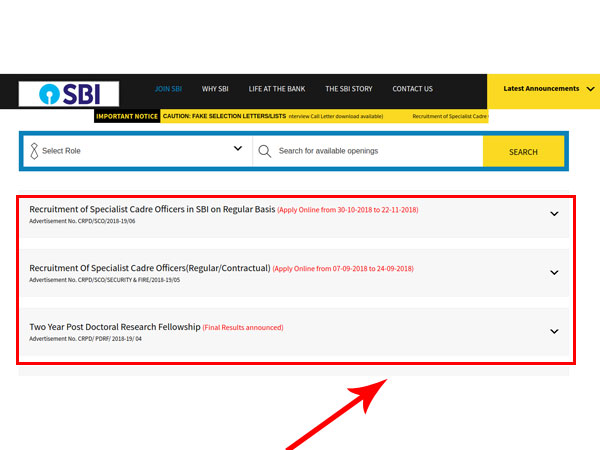
Task: Click the Select Role dropdown arrow
Action: [x=238, y=148]
